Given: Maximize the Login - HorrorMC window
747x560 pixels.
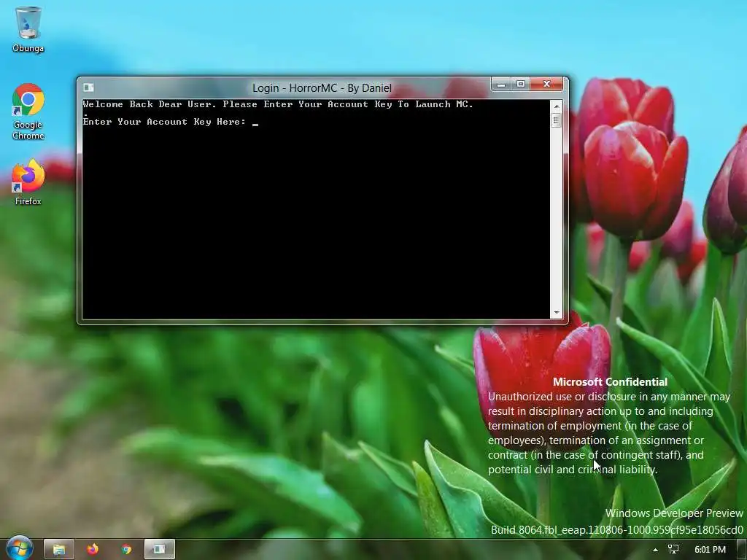Looking at the screenshot, I should (521, 85).
